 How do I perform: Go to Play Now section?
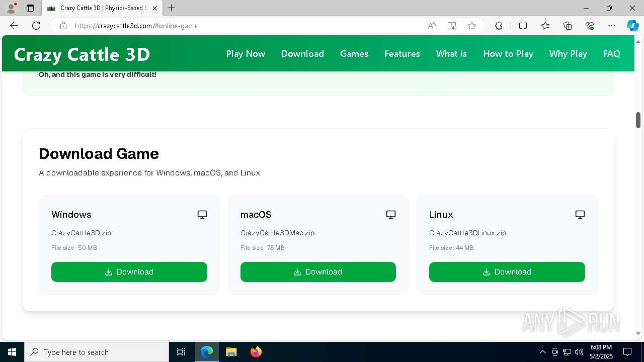pyautogui.click(x=246, y=54)
